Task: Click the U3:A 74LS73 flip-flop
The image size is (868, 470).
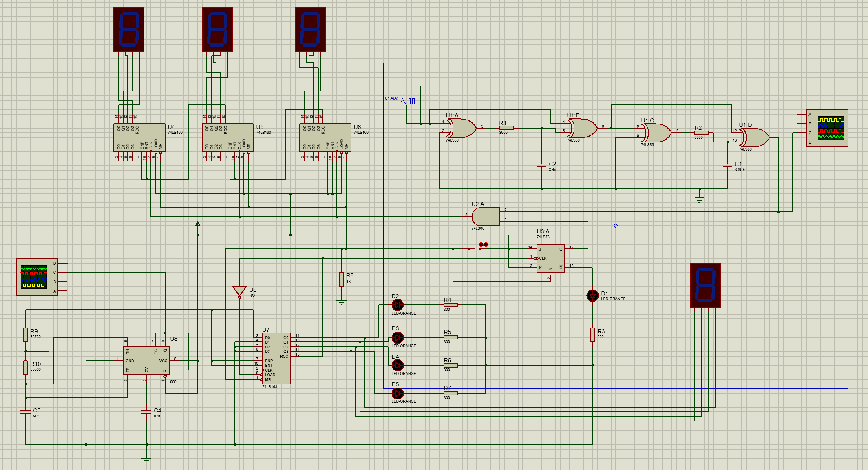Action: pyautogui.click(x=550, y=258)
